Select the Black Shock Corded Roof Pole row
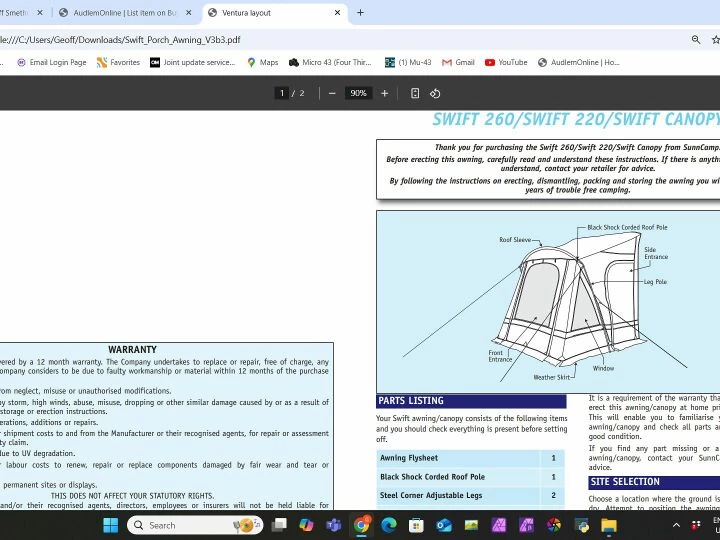Screen dimensions: 720x540 click(470, 477)
